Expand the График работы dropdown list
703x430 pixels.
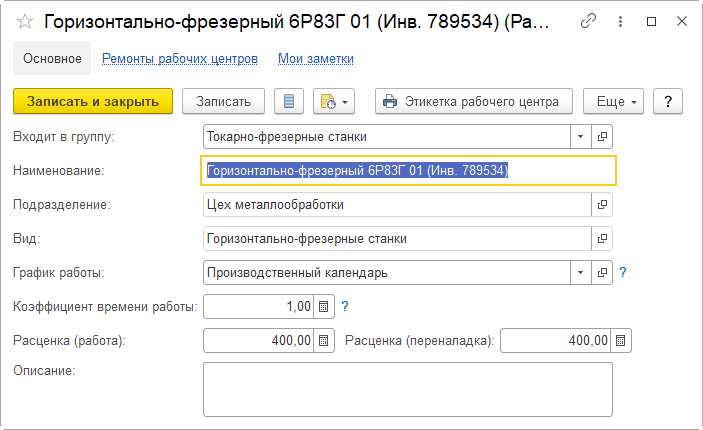tap(581, 273)
